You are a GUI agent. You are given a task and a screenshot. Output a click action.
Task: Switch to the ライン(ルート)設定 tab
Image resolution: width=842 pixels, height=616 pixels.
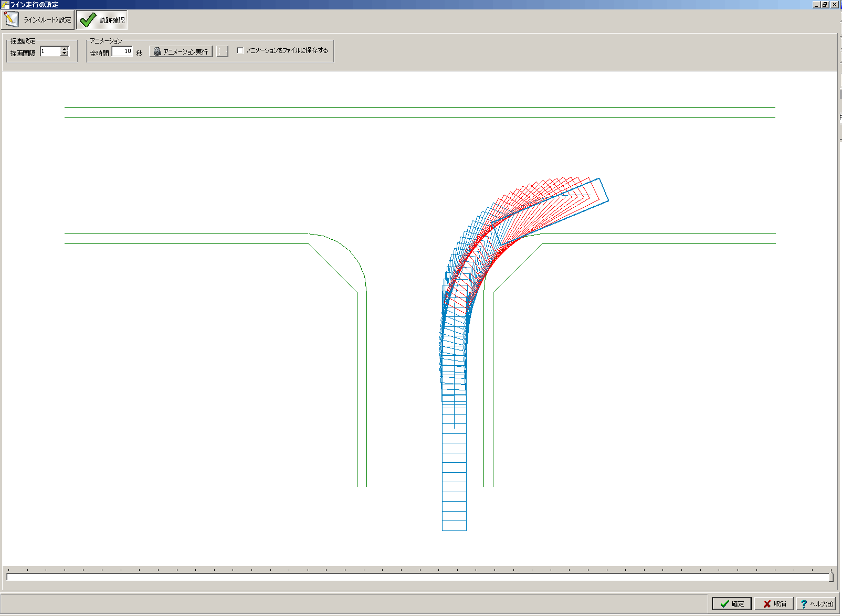38,20
